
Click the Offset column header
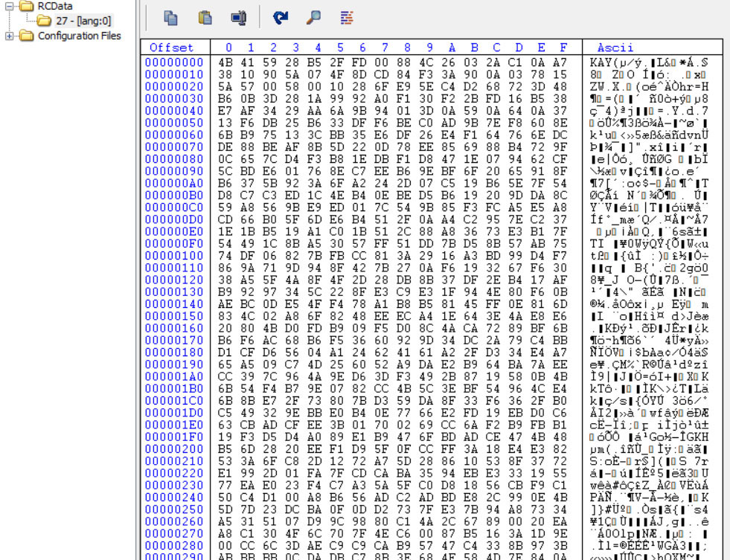pos(171,48)
